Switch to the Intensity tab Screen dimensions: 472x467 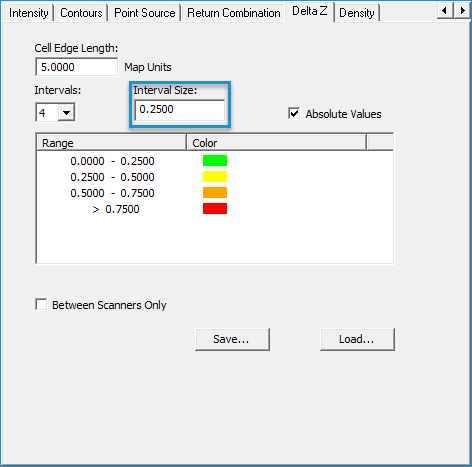coord(28,13)
